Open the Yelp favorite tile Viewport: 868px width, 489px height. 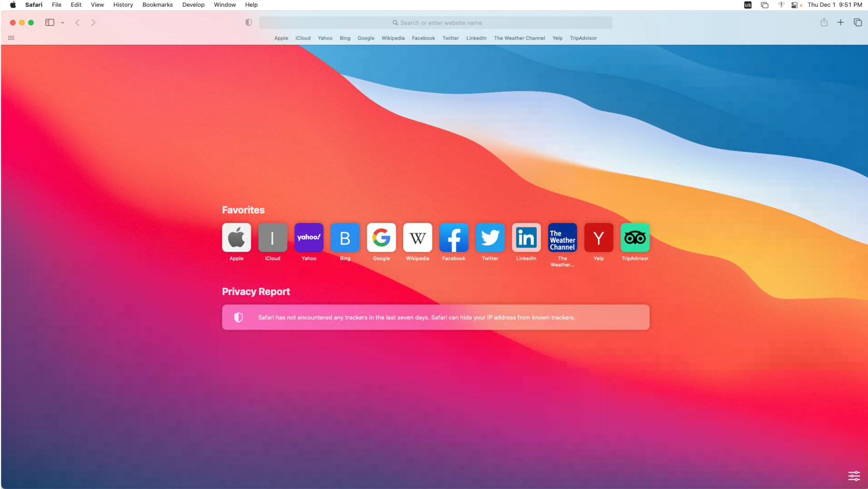coord(599,237)
